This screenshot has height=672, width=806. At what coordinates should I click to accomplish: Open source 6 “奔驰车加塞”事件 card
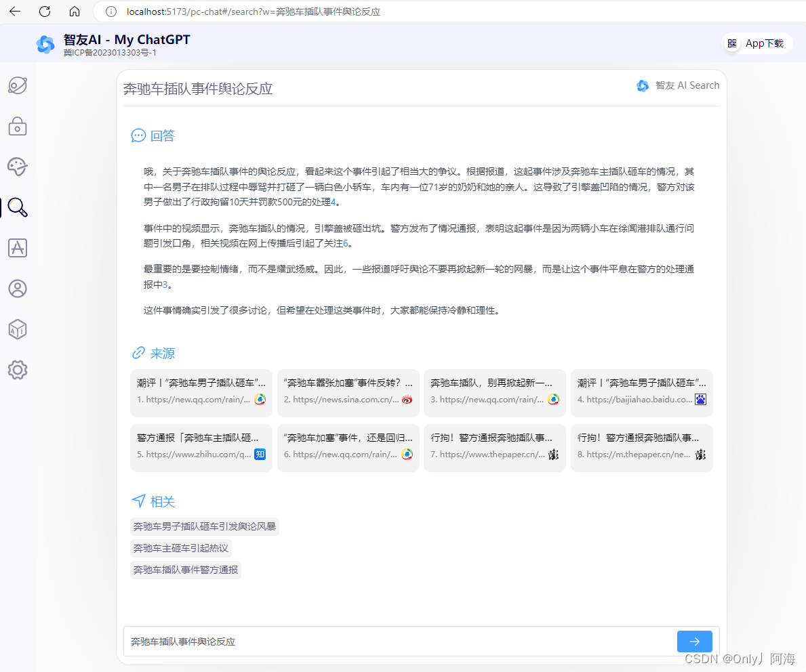pyautogui.click(x=348, y=448)
